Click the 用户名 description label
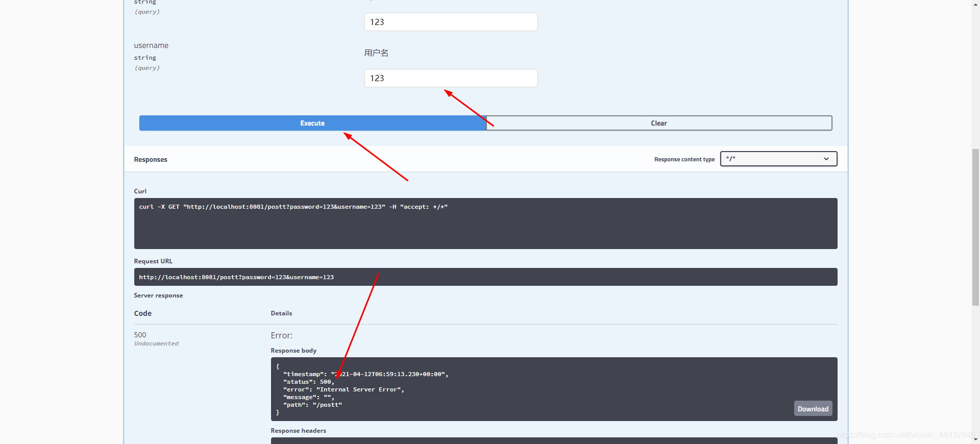The height and width of the screenshot is (444, 980). [376, 53]
